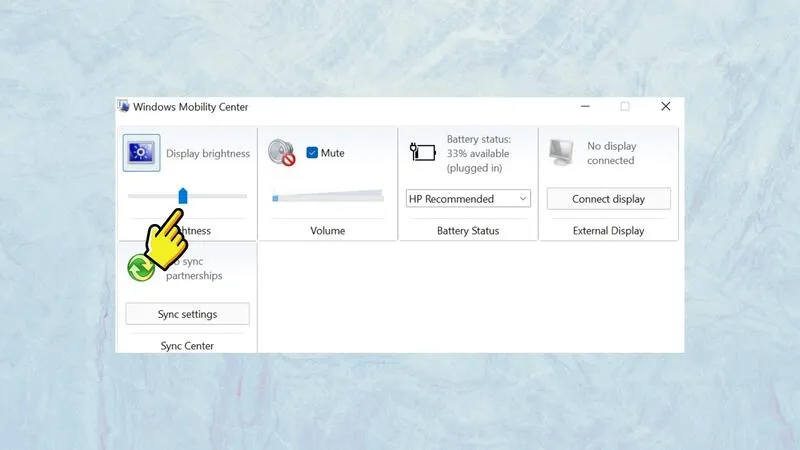Click the muted speaker volume icon
The image size is (800, 450).
[x=281, y=153]
